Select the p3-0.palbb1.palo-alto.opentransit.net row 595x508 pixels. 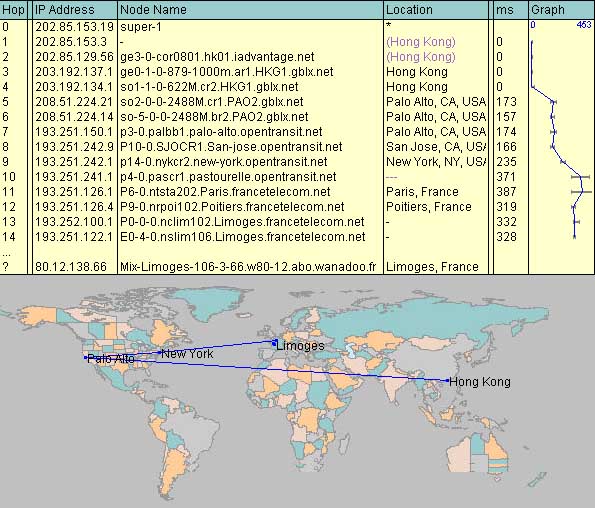[x=298, y=132]
